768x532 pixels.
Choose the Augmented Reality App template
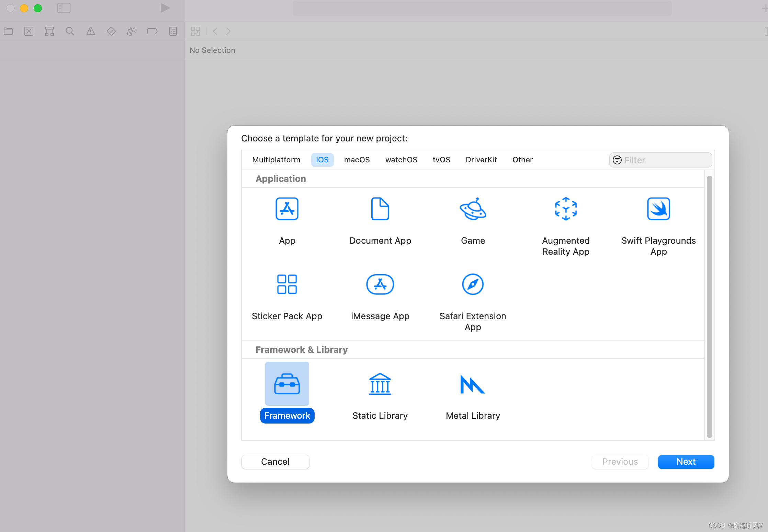(x=566, y=226)
